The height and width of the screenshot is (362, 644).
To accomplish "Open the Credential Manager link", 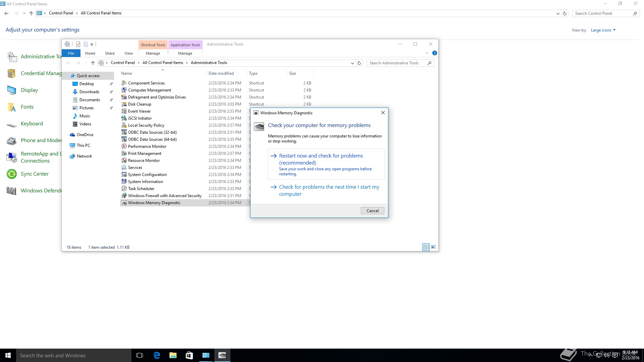I will click(x=41, y=73).
